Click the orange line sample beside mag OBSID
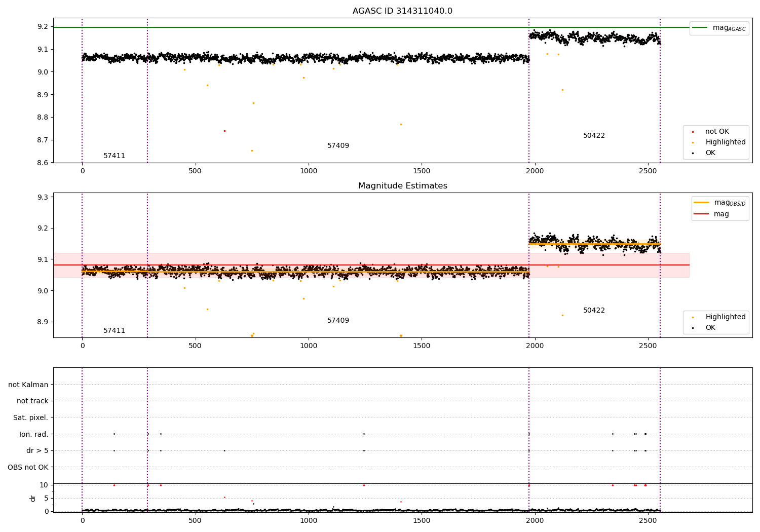 point(701,203)
